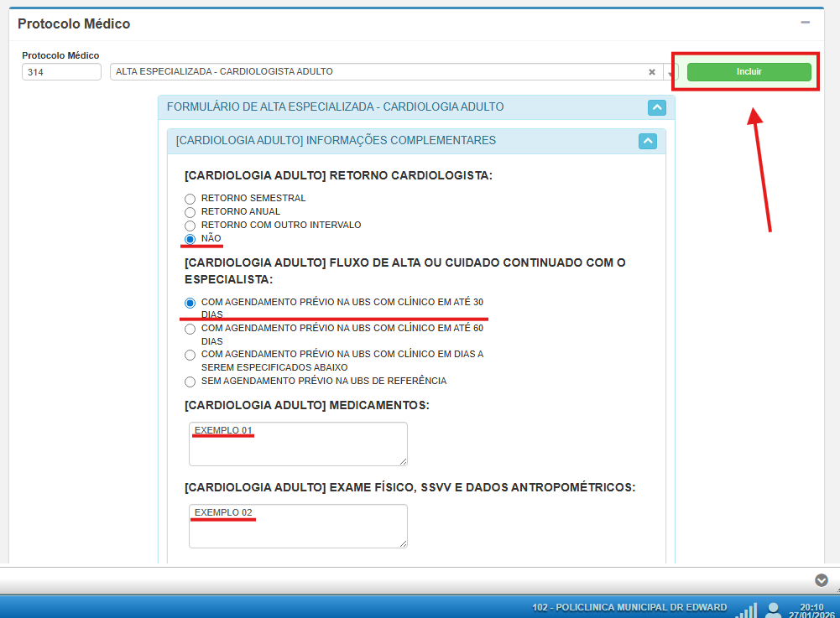Select Retorno com Outro Intervalo
Image resolution: width=840 pixels, height=618 pixels.
pos(190,226)
